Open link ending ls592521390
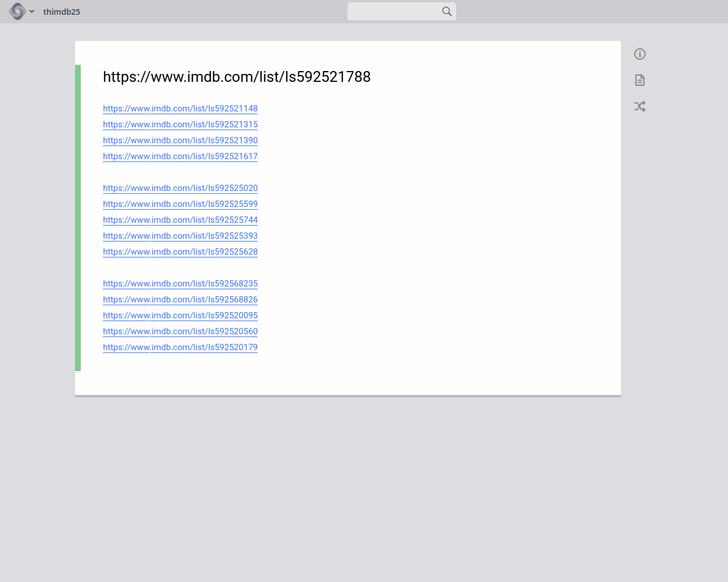 point(180,140)
